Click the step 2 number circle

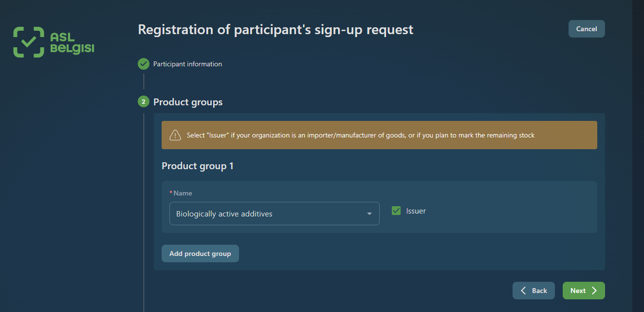pyautogui.click(x=144, y=102)
